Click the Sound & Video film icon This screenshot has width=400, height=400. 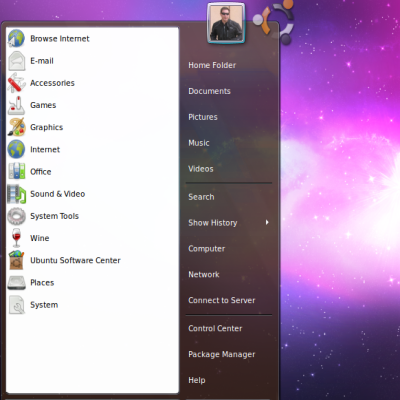pyautogui.click(x=16, y=194)
